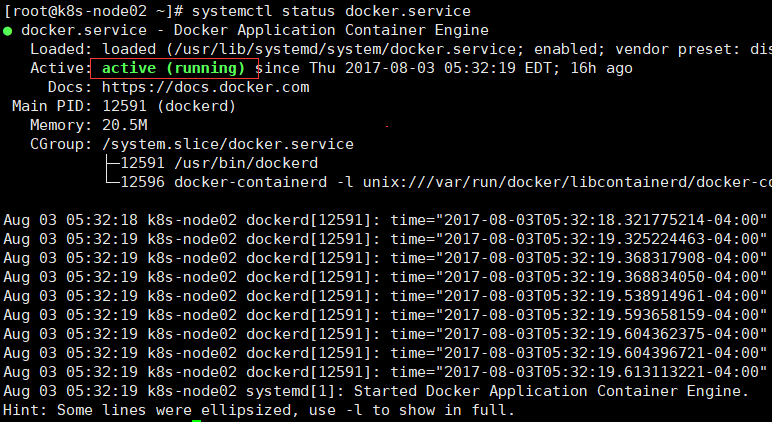Screen dimensions: 772x422
Task: Click the small red dot near Memory line
Action: coord(387,127)
